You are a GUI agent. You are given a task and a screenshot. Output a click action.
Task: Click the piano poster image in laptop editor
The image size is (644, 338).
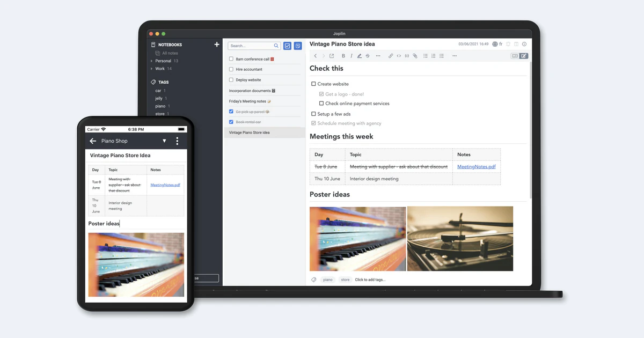click(x=358, y=239)
